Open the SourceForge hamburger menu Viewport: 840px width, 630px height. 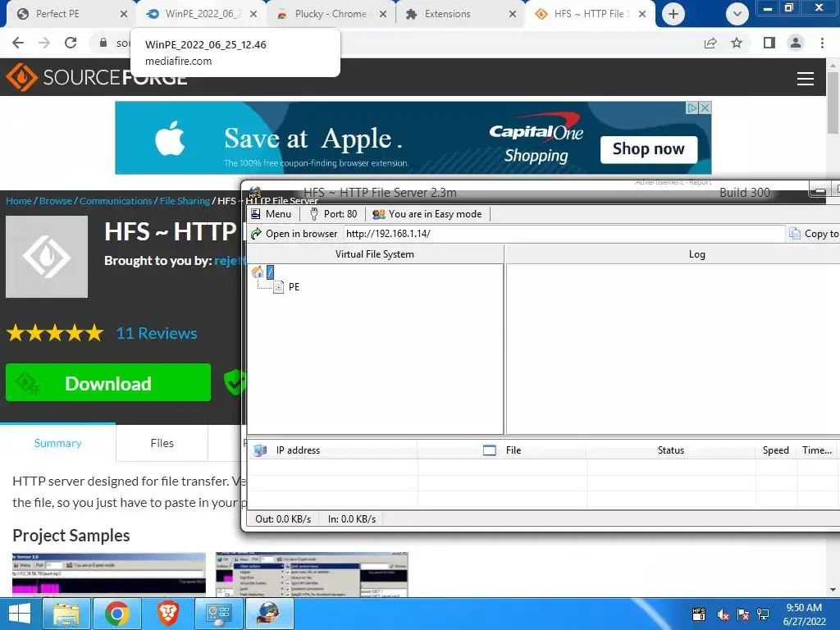[806, 79]
